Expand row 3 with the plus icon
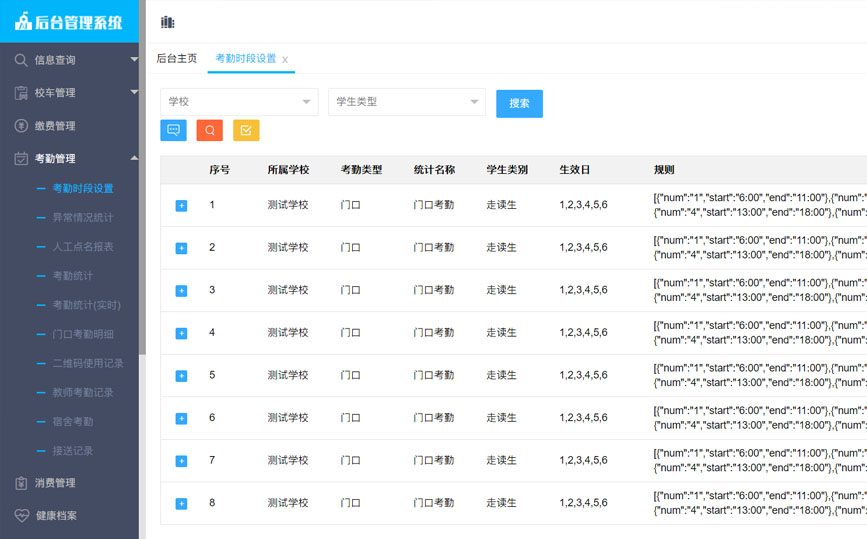This screenshot has width=867, height=539. [181, 291]
